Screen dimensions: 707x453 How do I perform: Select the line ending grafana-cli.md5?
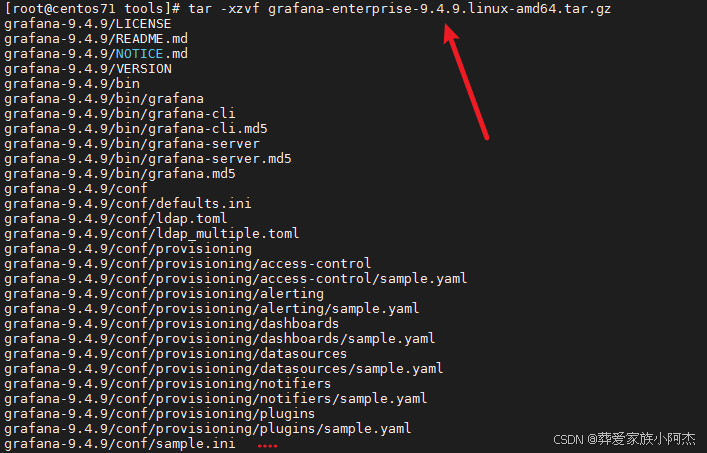136,129
